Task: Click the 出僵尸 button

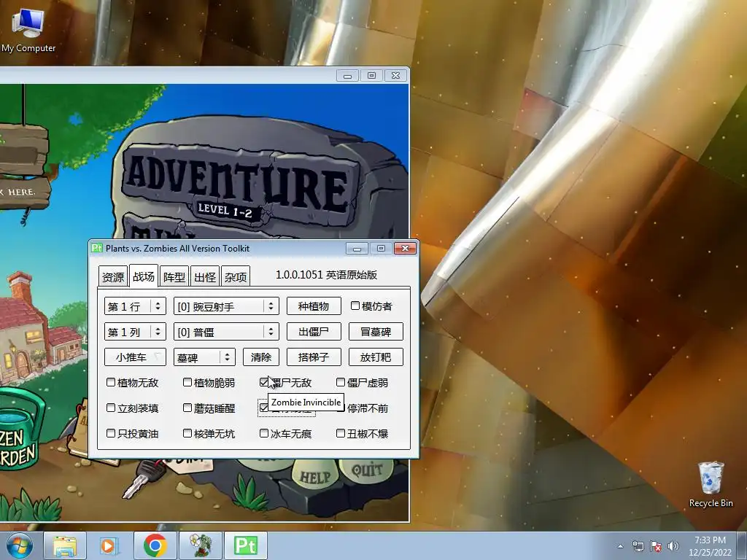Action: pyautogui.click(x=314, y=332)
